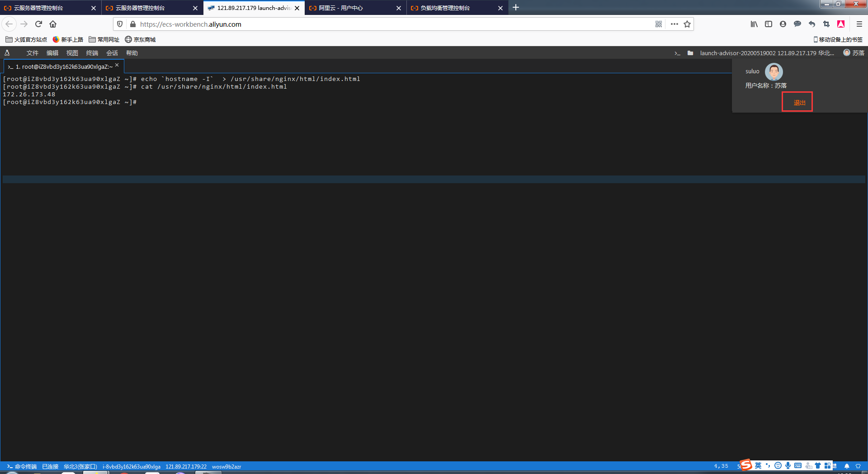Click the Linux penguin icon in workbench menu

pos(7,53)
